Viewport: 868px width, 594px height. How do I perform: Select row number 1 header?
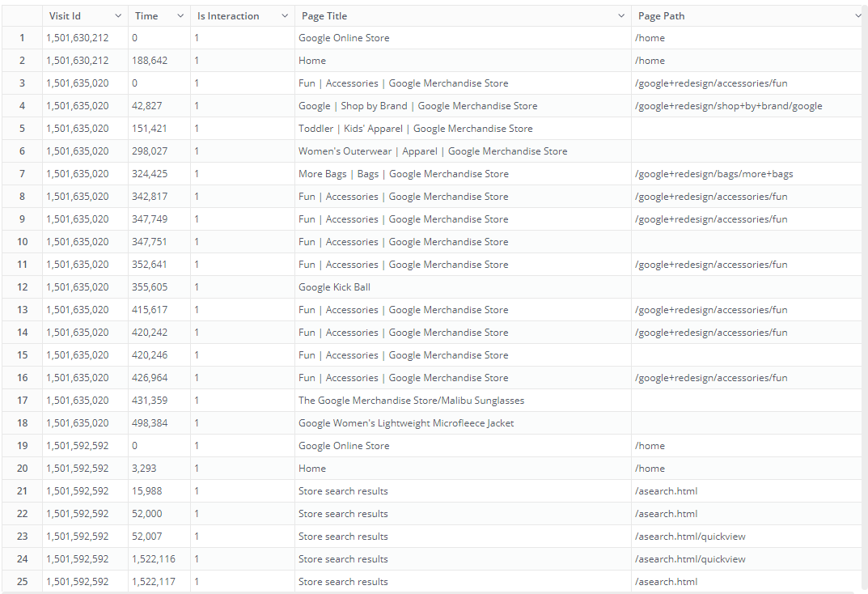22,38
